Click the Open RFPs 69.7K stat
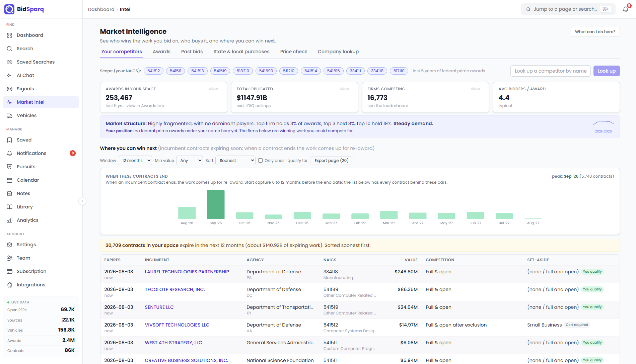This screenshot has width=636, height=364. pos(41,309)
